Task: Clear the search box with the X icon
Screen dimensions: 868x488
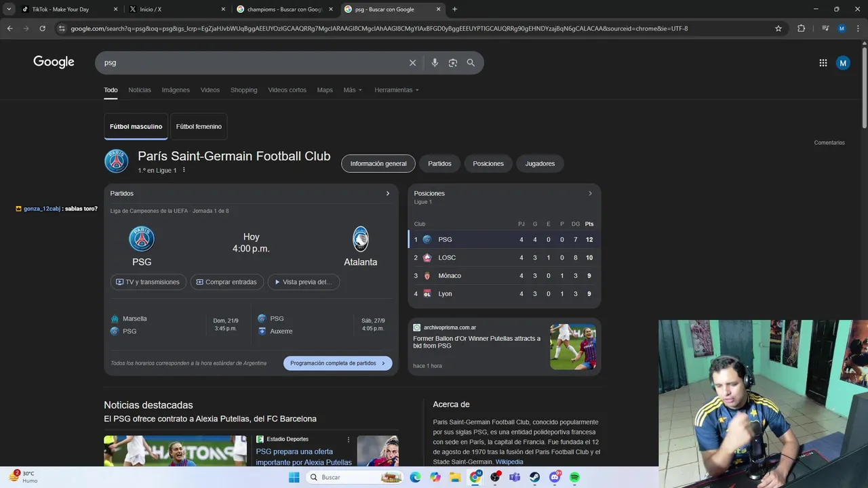Action: (x=412, y=62)
